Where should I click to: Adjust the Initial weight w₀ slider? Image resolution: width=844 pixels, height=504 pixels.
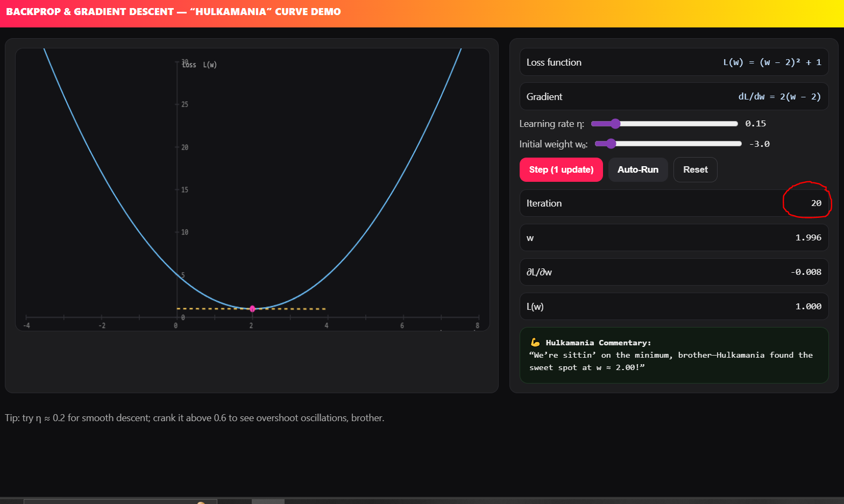click(668, 144)
